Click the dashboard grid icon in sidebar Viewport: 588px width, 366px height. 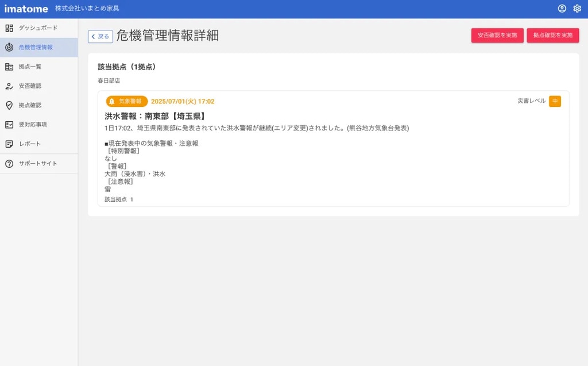pyautogui.click(x=9, y=28)
